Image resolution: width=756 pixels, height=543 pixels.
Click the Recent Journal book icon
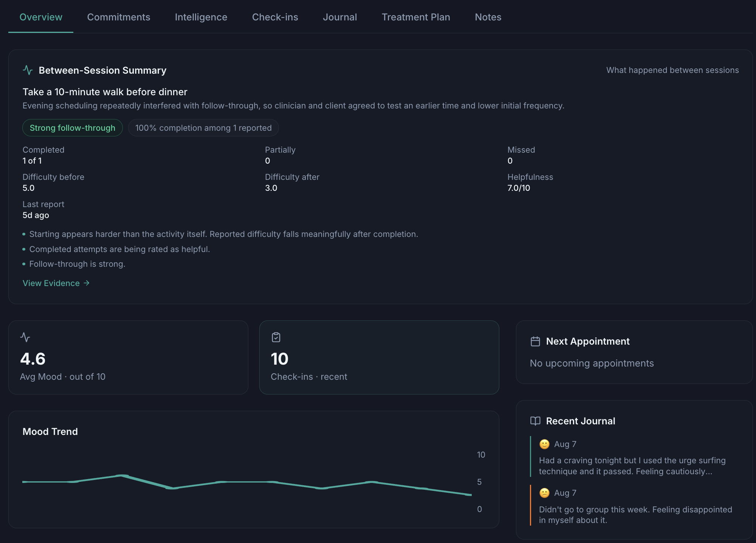(535, 421)
